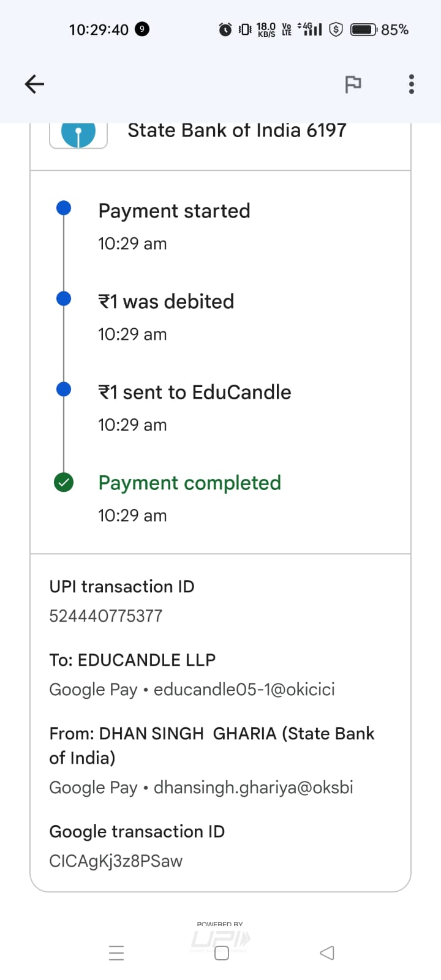Screen dimensions: 441x980
Task: Select the UPI transaction ID number
Action: pos(106,616)
